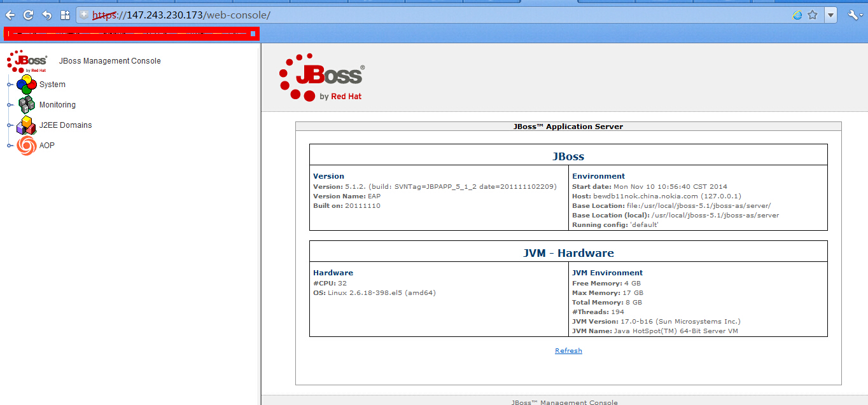868x405 pixels.
Task: Select the J2EE Domains tree label
Action: click(66, 125)
